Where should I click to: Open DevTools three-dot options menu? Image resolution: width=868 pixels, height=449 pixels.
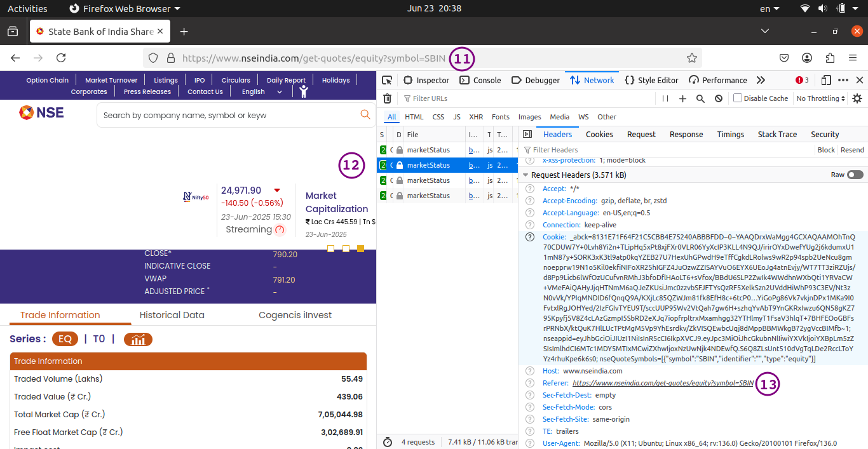pos(843,80)
